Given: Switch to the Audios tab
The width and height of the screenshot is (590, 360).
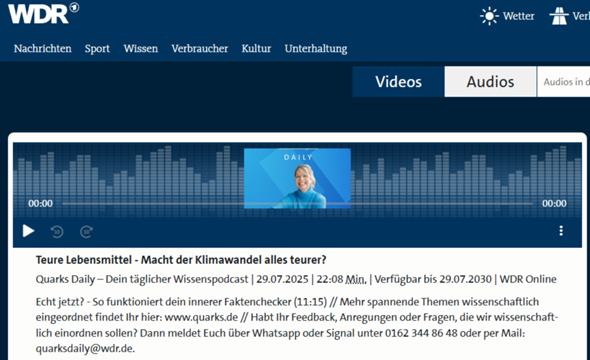Looking at the screenshot, I should point(490,82).
